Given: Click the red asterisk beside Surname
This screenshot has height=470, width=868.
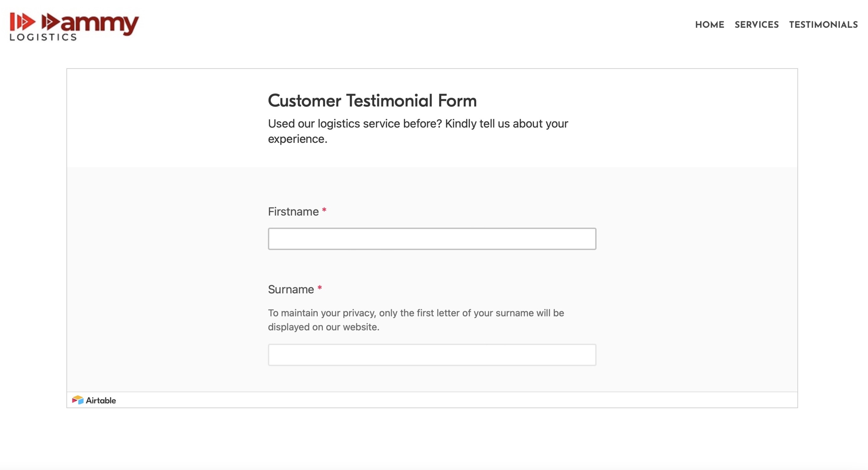Looking at the screenshot, I should click(319, 288).
